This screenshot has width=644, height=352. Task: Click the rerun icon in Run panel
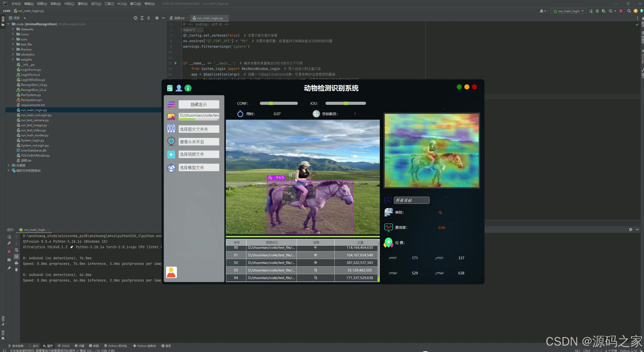9,237
